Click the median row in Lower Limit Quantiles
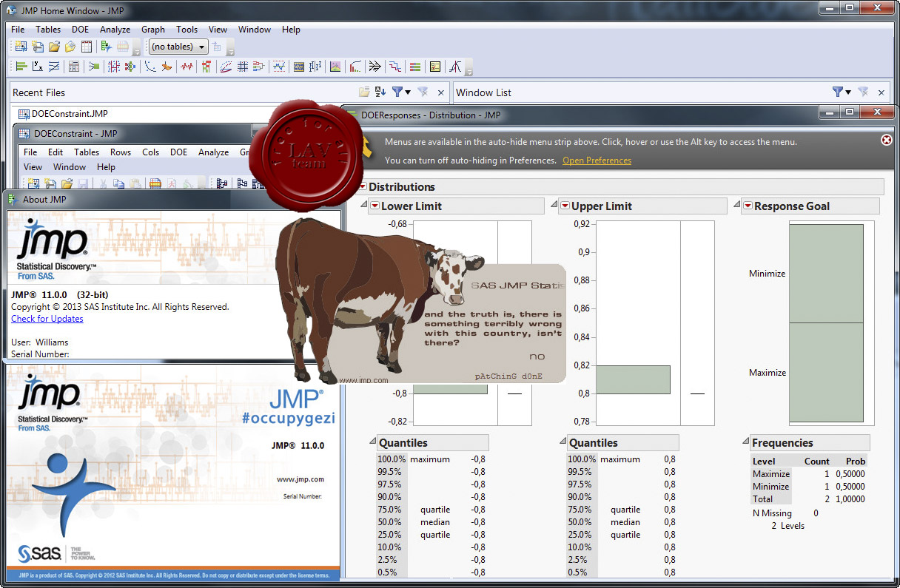The width and height of the screenshot is (900, 588). click(431, 522)
